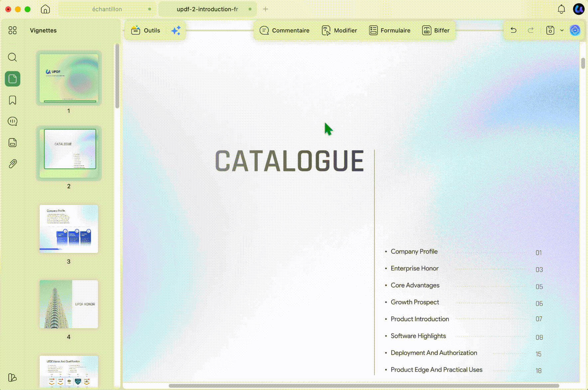Click the document horizontal scrollbar
The height and width of the screenshot is (390, 588).
pos(364,386)
